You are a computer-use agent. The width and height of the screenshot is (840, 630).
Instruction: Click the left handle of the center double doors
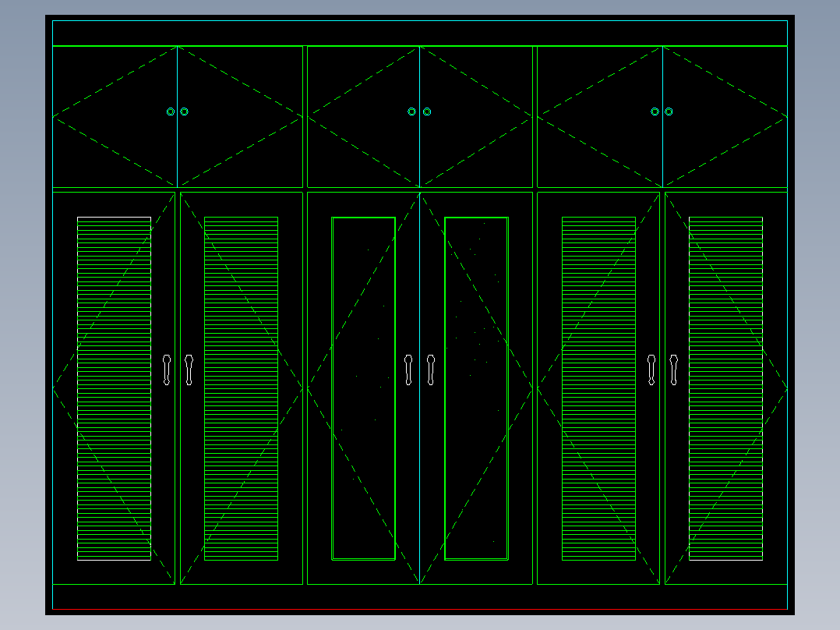click(408, 370)
